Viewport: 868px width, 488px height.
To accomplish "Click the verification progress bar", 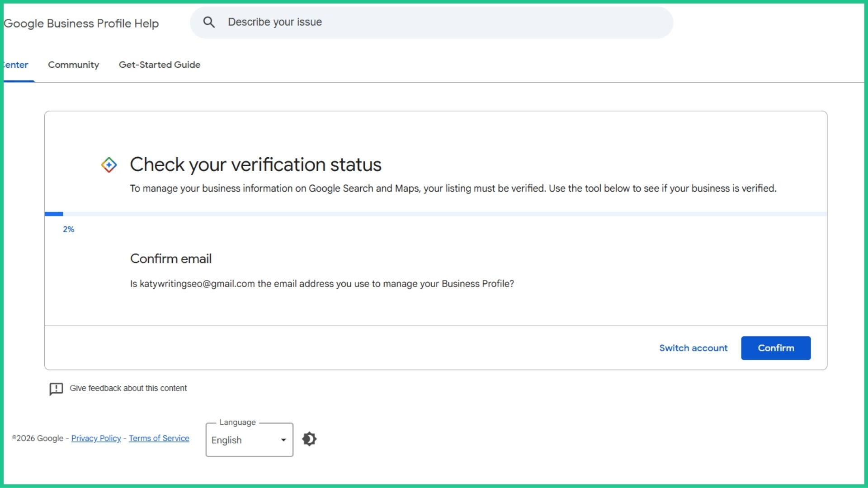I will 436,214.
